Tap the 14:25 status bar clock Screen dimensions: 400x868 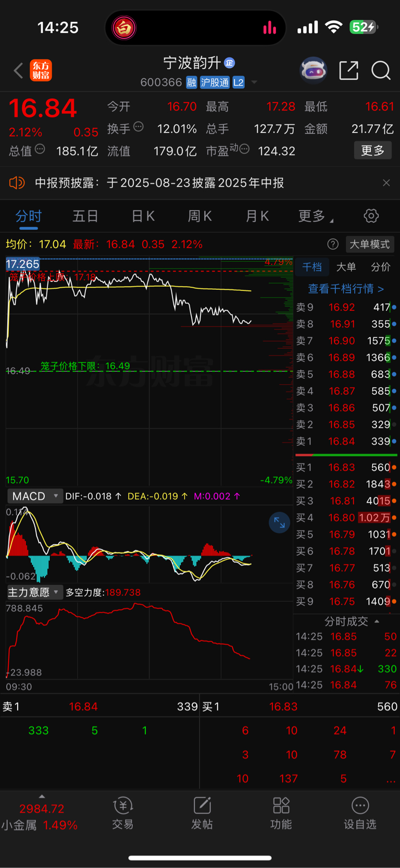pos(58,28)
